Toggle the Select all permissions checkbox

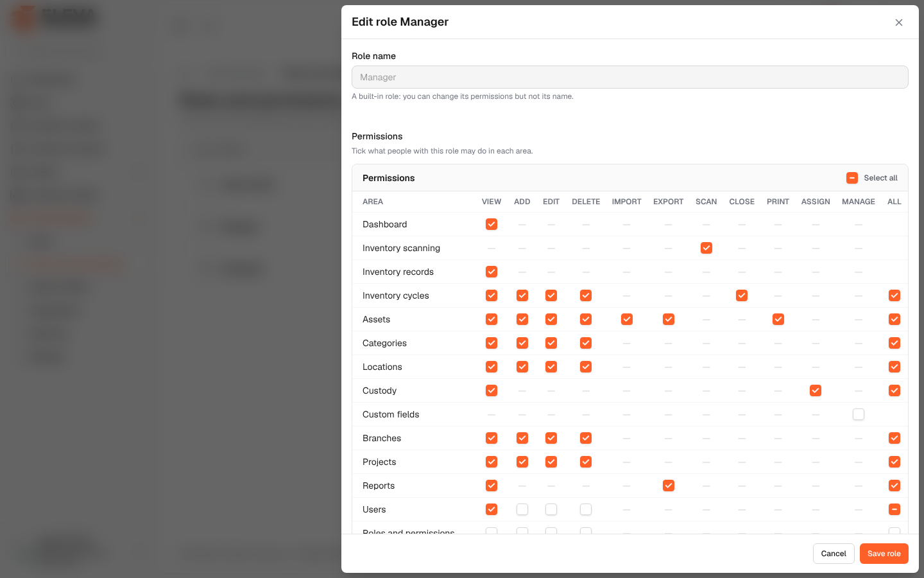click(x=852, y=178)
